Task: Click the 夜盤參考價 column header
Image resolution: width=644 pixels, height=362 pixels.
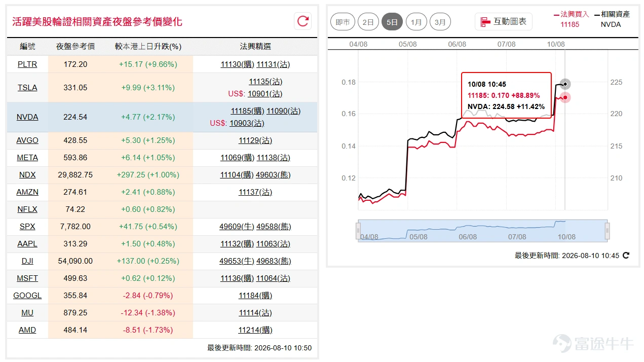Action: pos(75,47)
